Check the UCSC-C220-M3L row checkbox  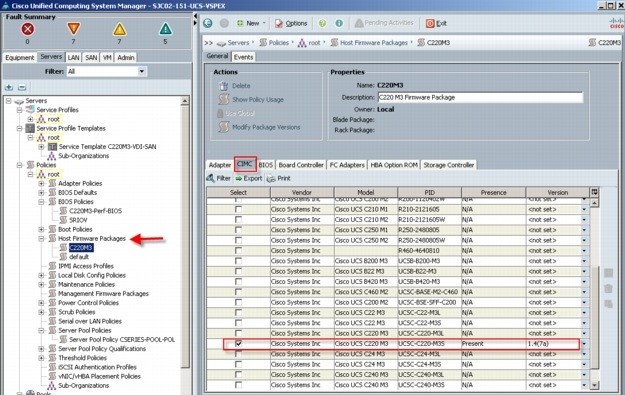(x=238, y=333)
